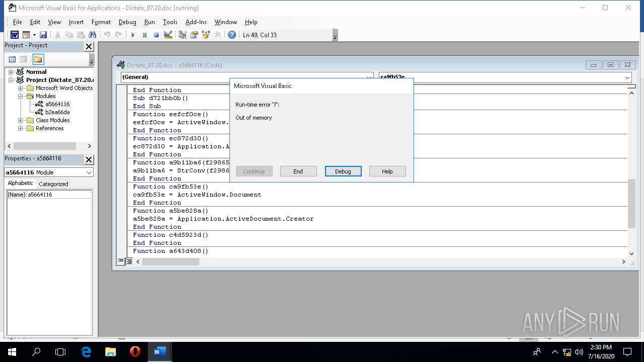Click the Reset stop icon
Viewport: 644px width, 362px height.
(156, 35)
